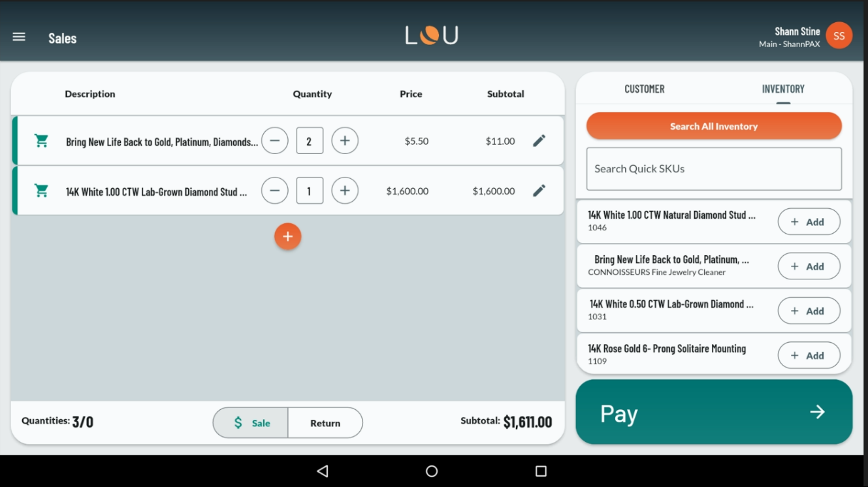Edit the jewelry cleaner line item pencil
868x487 pixels.
pos(539,141)
